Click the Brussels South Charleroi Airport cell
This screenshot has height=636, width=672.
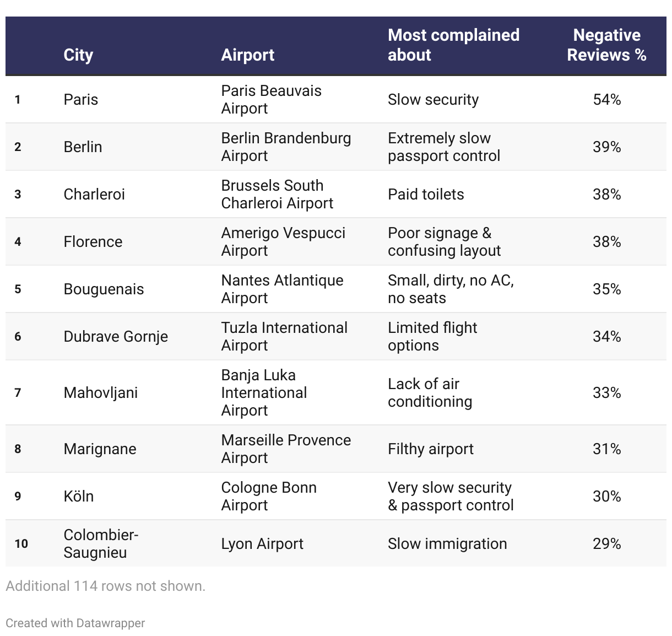(277, 194)
